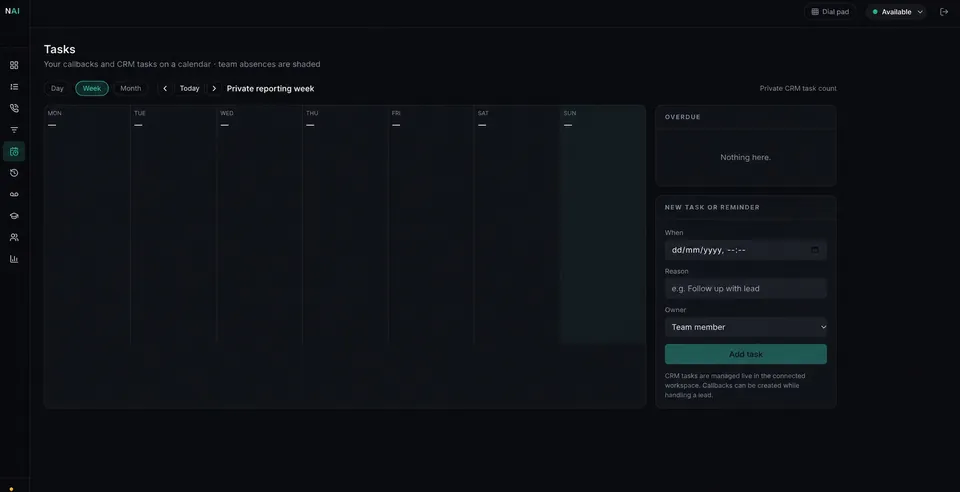Open the team people icon in sidebar

point(14,237)
